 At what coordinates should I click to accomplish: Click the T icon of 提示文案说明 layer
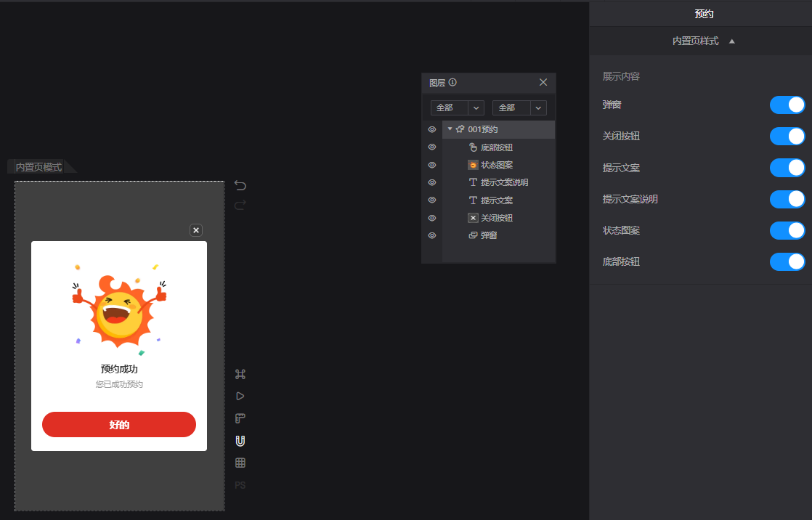[x=473, y=182]
